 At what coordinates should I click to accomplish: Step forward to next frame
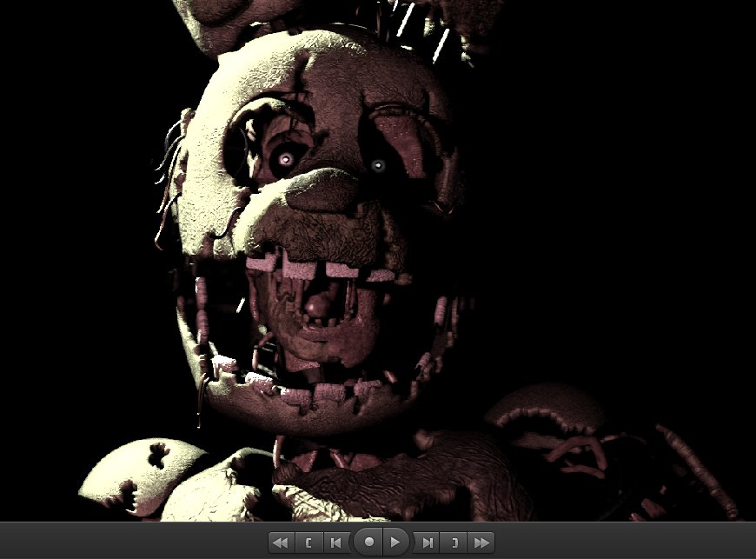click(428, 542)
